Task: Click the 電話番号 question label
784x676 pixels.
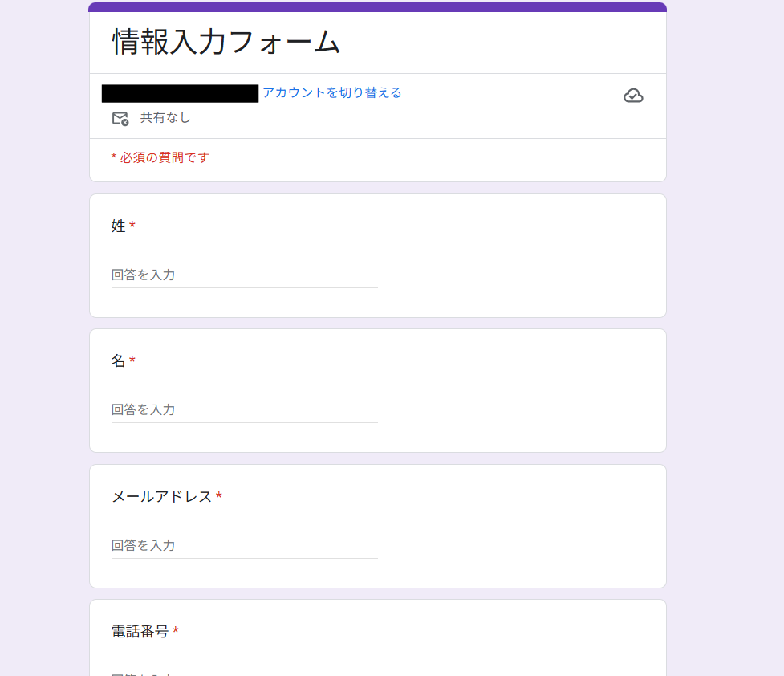Action: [x=140, y=632]
